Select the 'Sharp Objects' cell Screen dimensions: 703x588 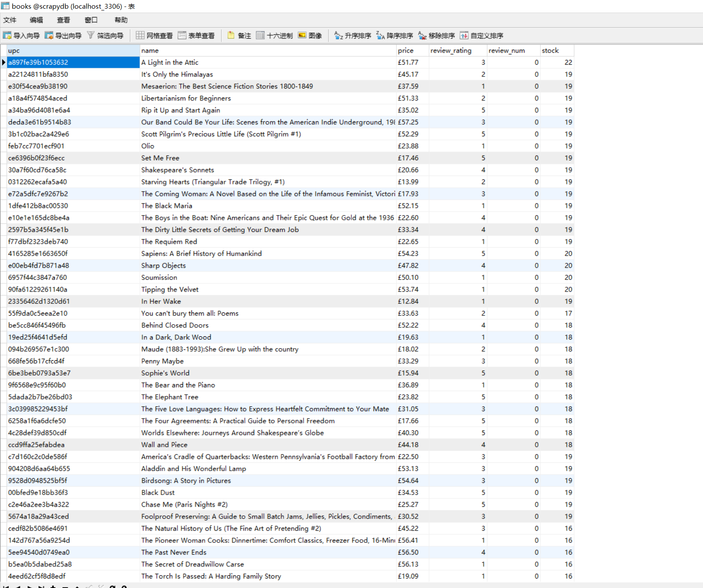(268, 266)
